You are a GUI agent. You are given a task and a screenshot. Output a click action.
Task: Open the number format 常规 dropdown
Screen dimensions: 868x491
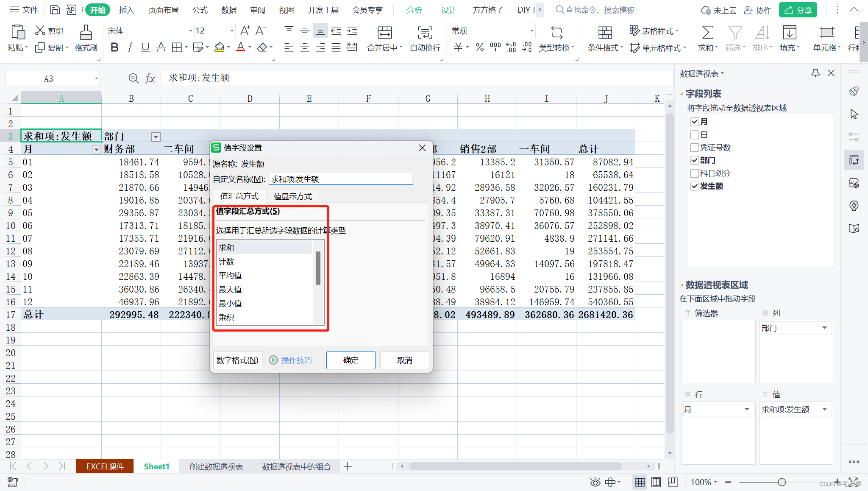pos(531,31)
